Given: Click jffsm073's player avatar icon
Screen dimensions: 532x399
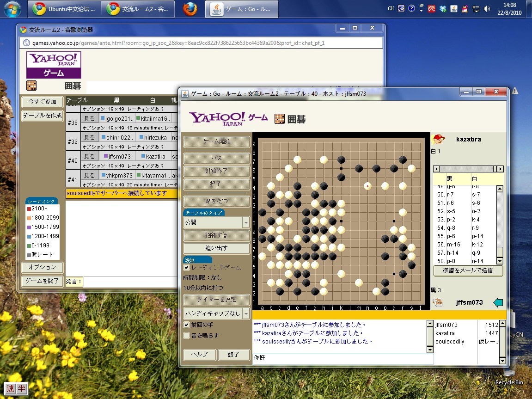Looking at the screenshot, I should [x=437, y=302].
